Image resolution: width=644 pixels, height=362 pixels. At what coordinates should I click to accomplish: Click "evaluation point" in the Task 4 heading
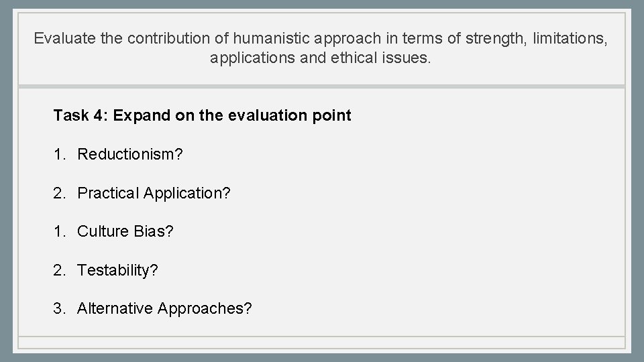click(290, 115)
